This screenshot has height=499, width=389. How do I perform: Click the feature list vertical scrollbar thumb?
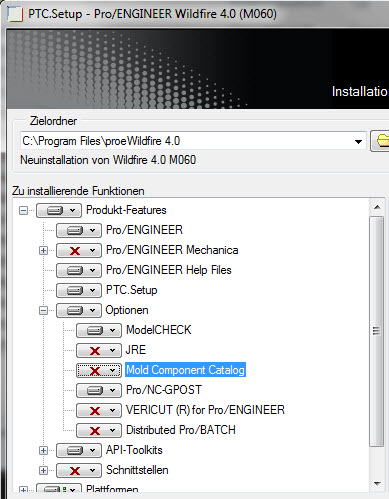coord(377,331)
